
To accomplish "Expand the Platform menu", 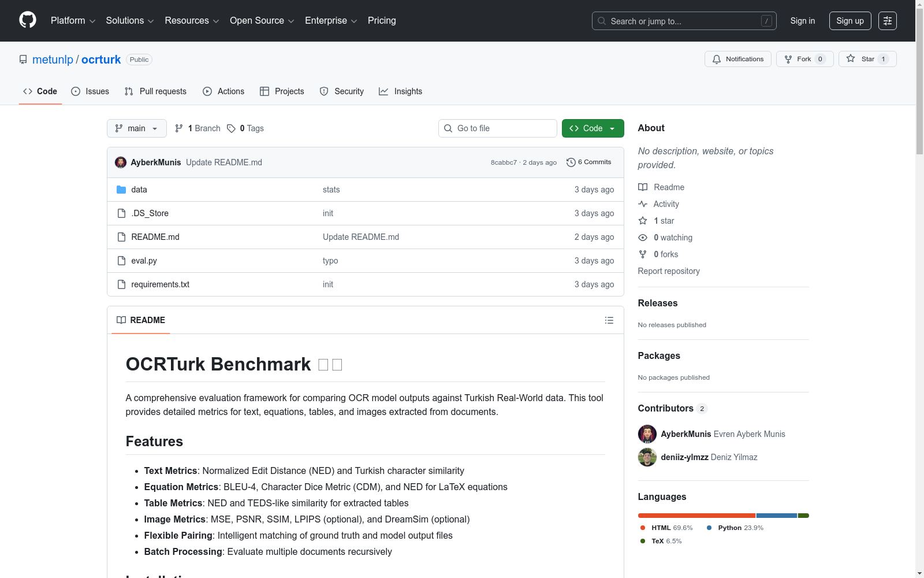I will point(73,21).
